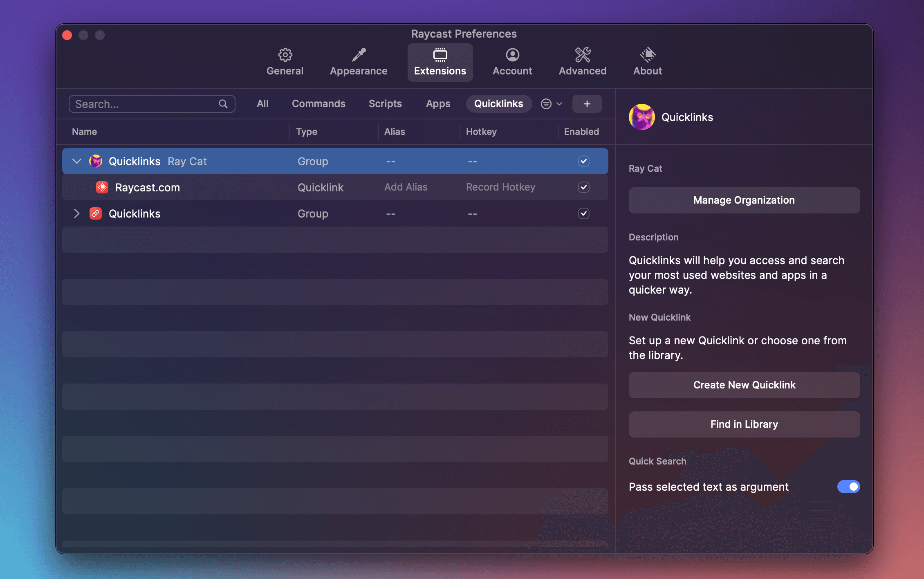Click Create New Quicklink

pyautogui.click(x=743, y=385)
